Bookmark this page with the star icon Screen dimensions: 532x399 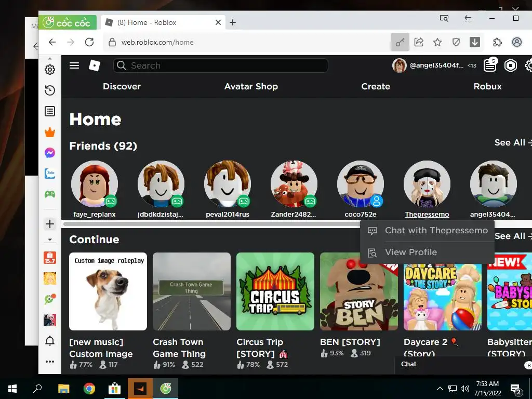tap(437, 42)
